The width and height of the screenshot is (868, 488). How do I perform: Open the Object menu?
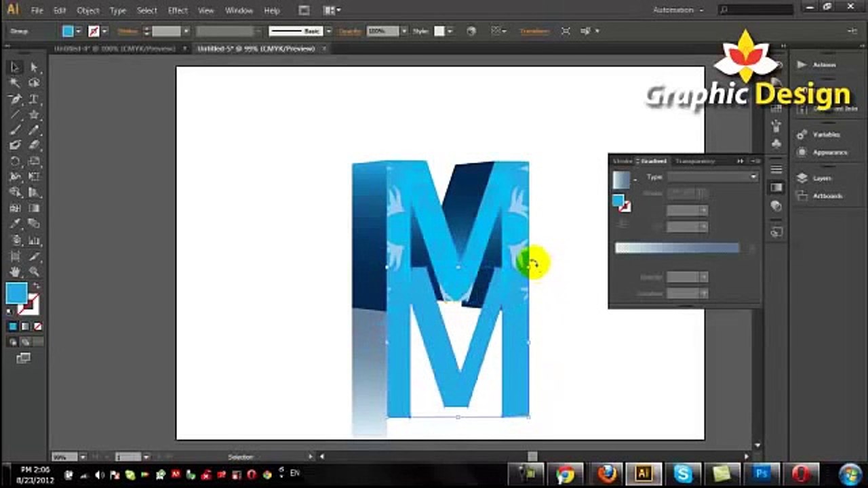88,11
